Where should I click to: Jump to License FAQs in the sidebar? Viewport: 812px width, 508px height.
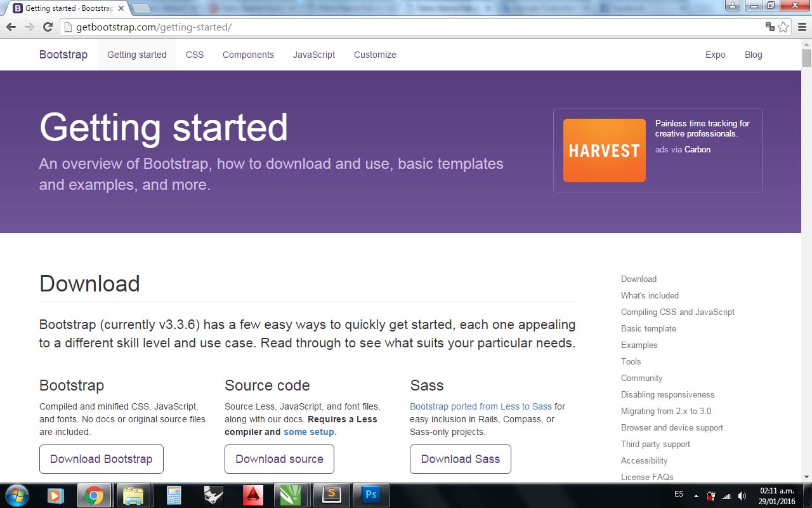point(647,477)
